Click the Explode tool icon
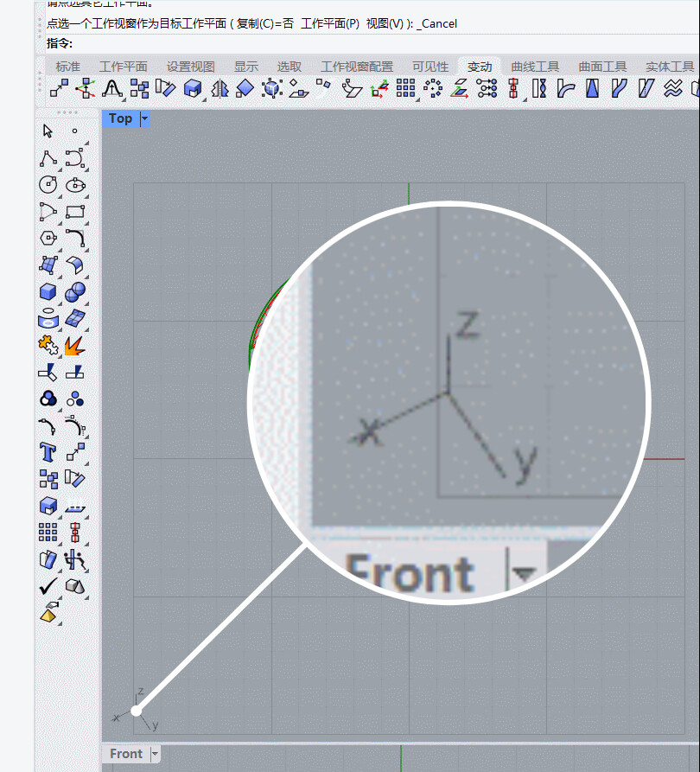 click(75, 346)
